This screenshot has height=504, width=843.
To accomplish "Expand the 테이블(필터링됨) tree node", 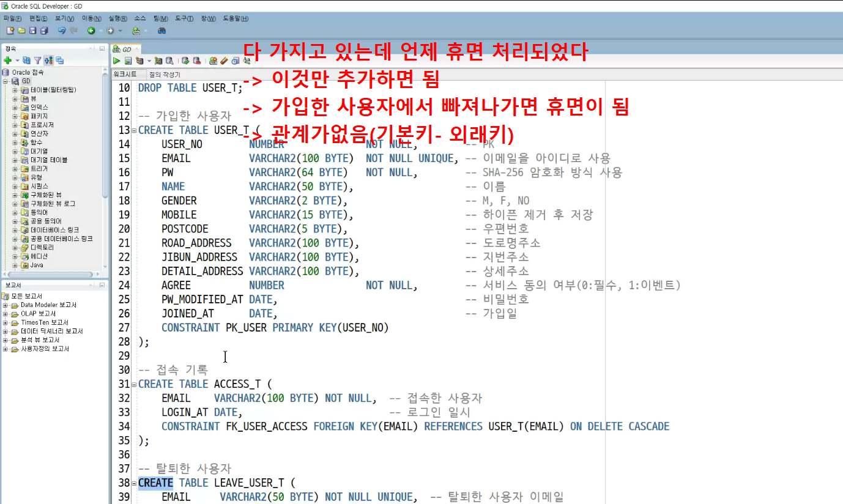I will click(x=15, y=90).
